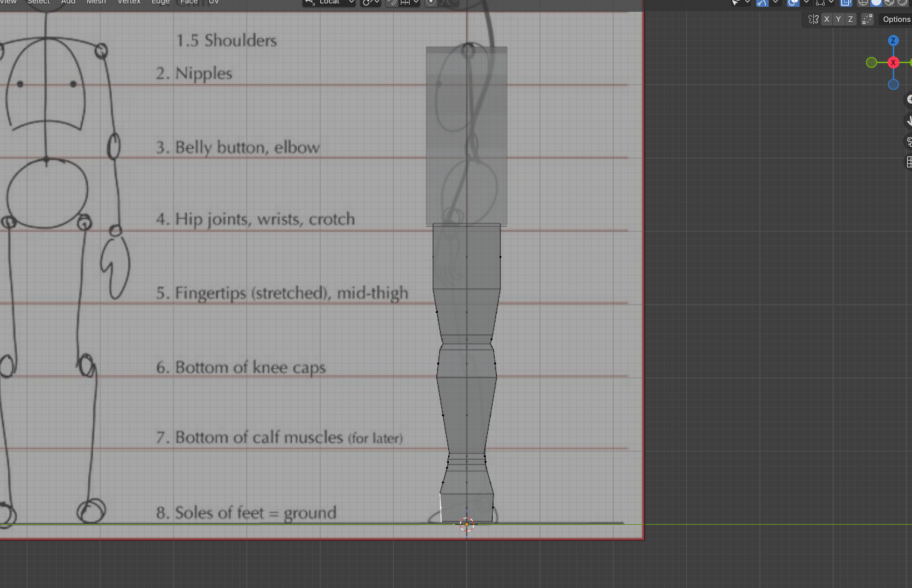Switch to rendered shading
The width and height of the screenshot is (912, 588).
[x=902, y=2]
